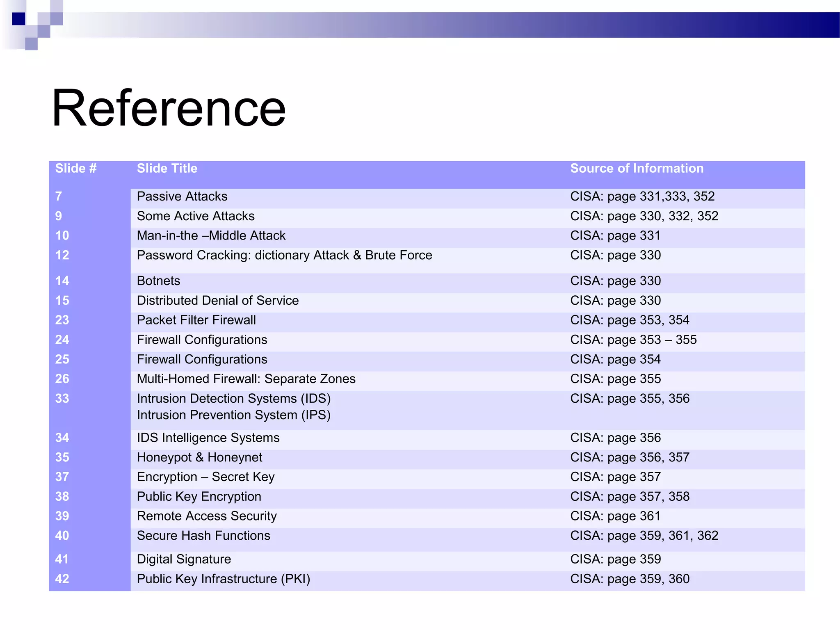The width and height of the screenshot is (840, 630).
Task: Select 'Public Key Infrastructure (PKI)' title
Action: click(224, 579)
